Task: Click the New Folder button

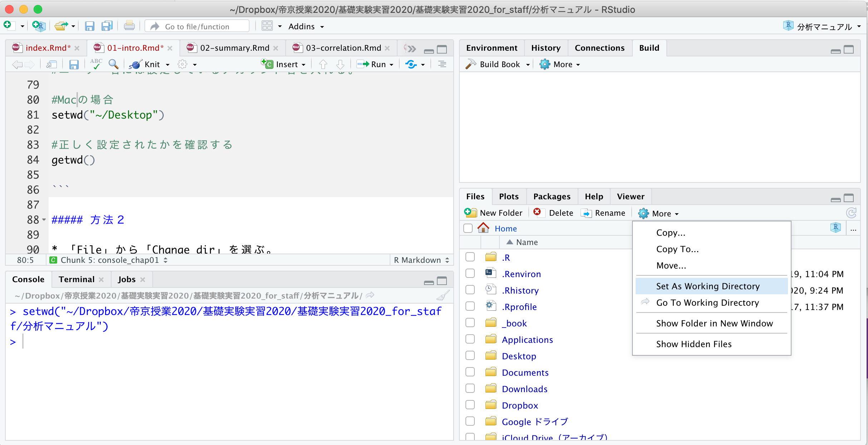Action: [x=494, y=213]
